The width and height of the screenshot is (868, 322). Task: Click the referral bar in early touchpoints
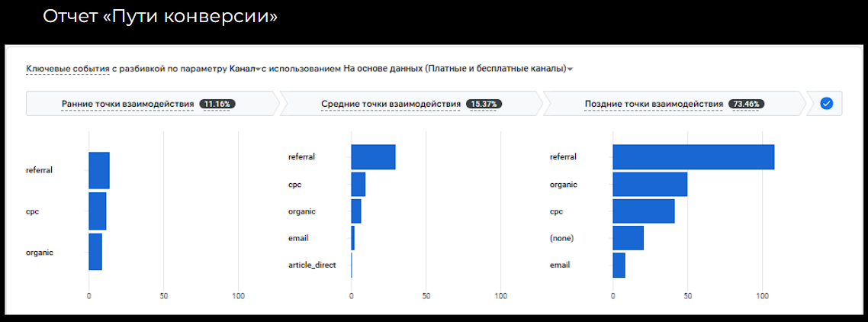(x=99, y=170)
